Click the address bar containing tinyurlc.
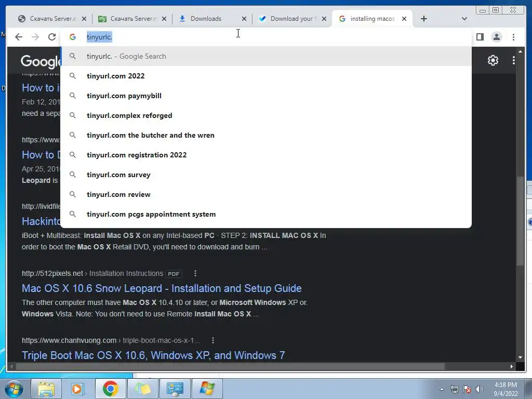 266,37
